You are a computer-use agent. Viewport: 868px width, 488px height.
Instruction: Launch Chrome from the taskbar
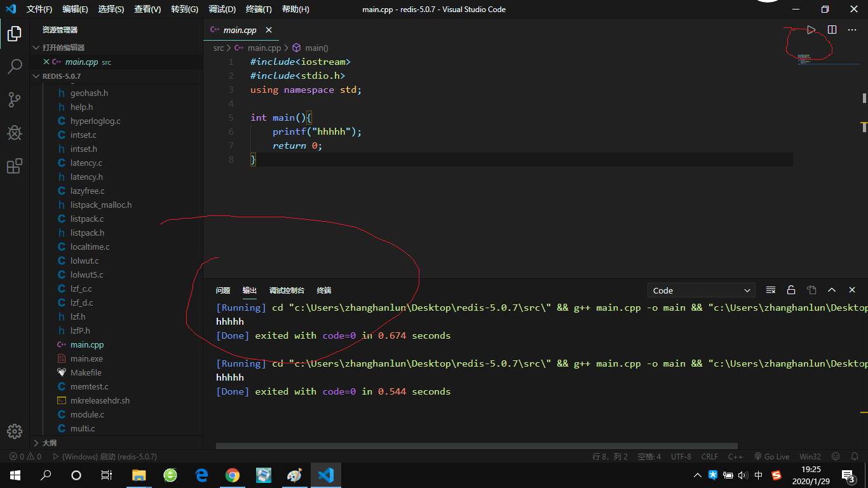click(233, 475)
